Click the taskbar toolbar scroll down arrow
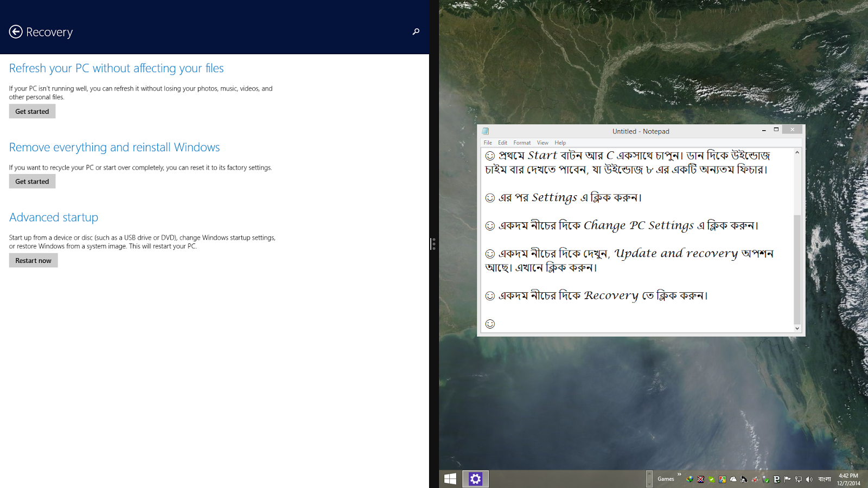The image size is (868, 488). click(x=649, y=483)
